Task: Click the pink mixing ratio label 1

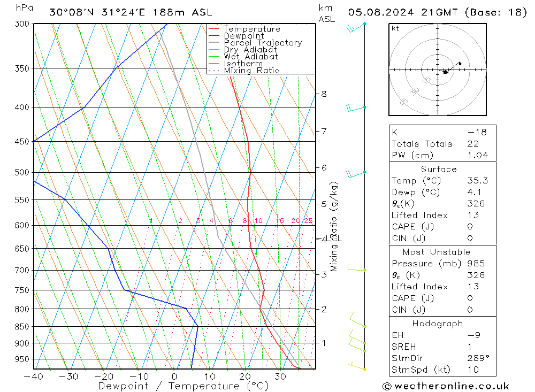Action: [x=151, y=221]
